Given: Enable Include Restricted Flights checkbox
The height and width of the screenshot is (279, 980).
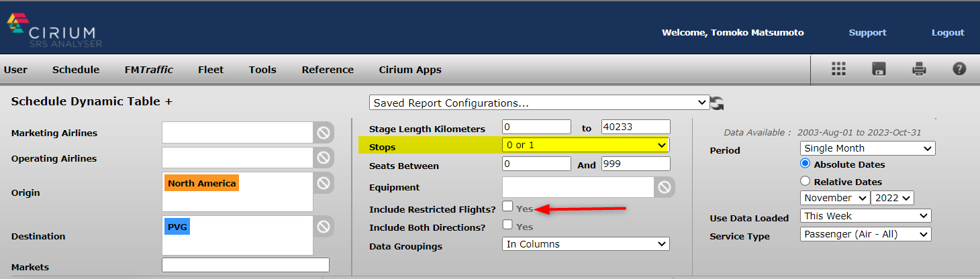Looking at the screenshot, I should [508, 207].
